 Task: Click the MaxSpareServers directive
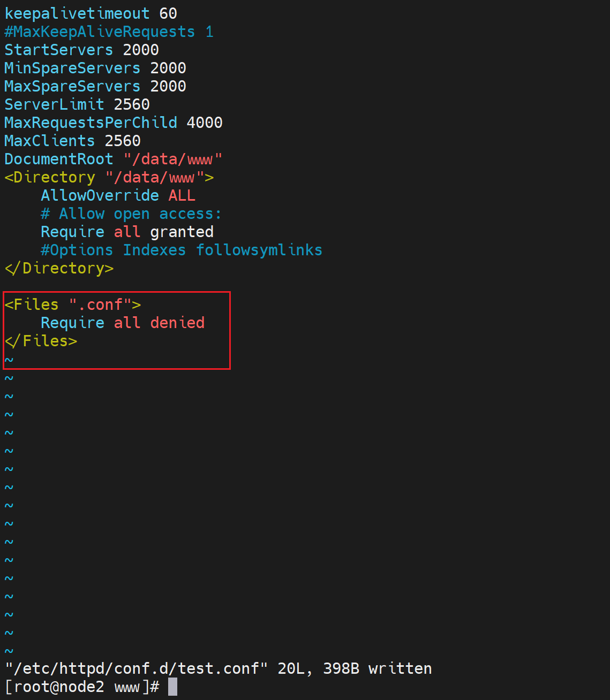pos(72,86)
